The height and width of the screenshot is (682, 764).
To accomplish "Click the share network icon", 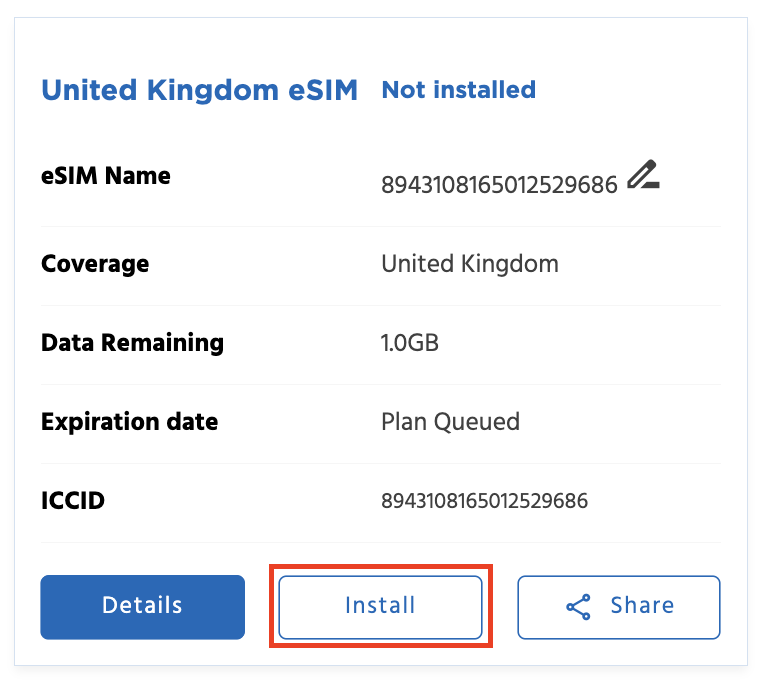I will (578, 607).
